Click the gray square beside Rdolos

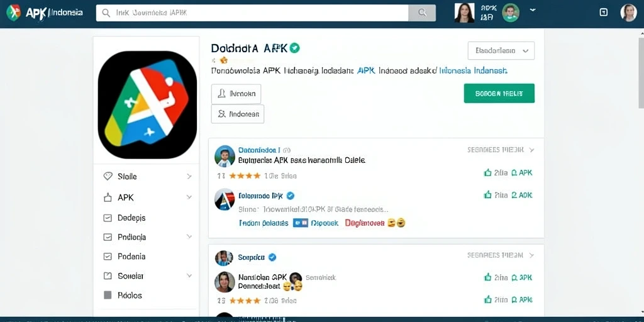coord(108,295)
